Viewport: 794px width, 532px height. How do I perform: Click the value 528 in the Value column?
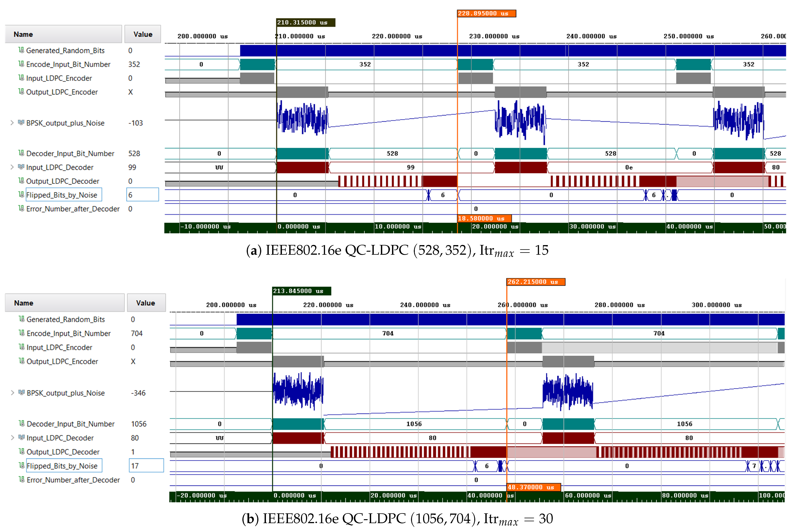(134, 153)
